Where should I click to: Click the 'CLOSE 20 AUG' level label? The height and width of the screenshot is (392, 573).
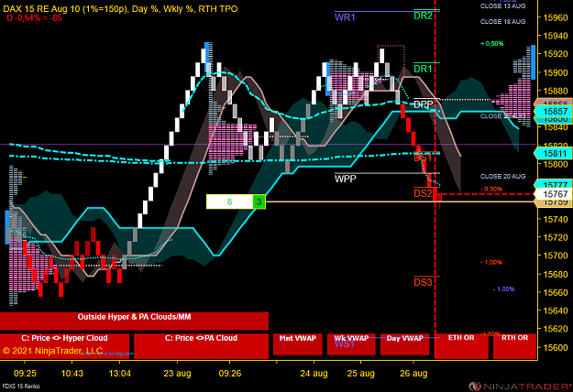coord(502,176)
